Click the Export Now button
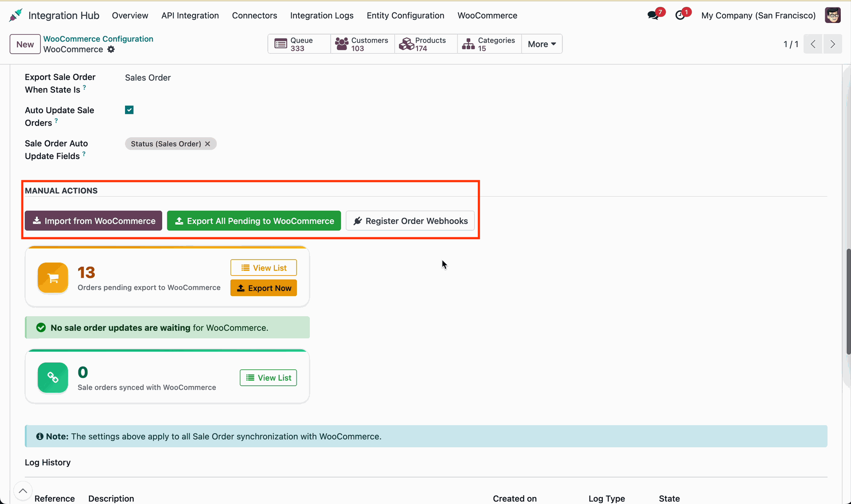The image size is (851, 504). 264,288
